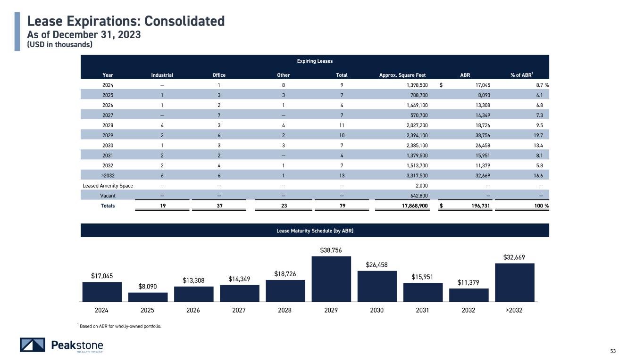Select the >2032 bar labeled $32,669
Screen dimensions: 644x362
click(x=514, y=282)
